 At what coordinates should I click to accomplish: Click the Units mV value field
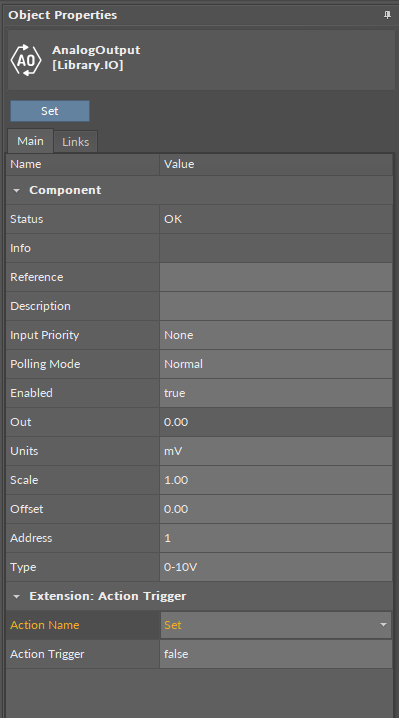tap(276, 451)
